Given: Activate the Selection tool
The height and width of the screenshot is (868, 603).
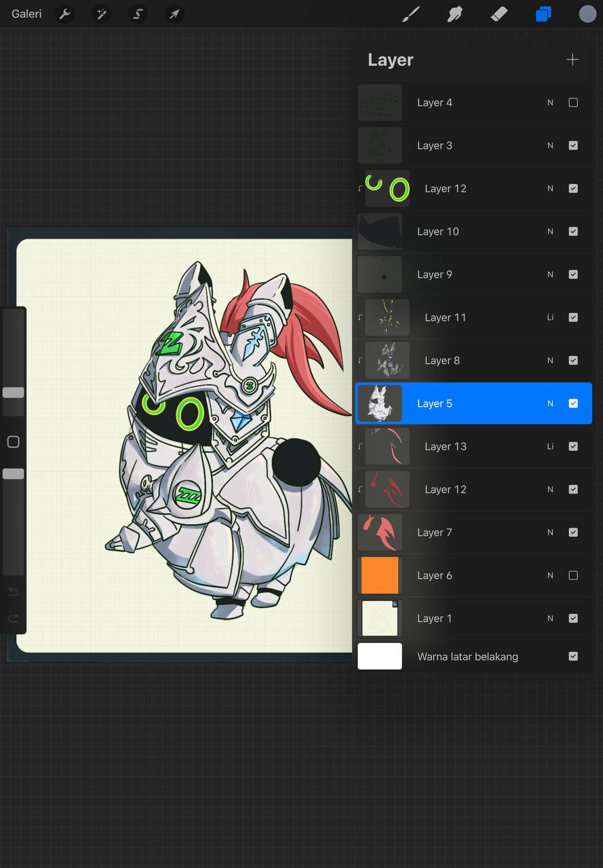Looking at the screenshot, I should 138,14.
